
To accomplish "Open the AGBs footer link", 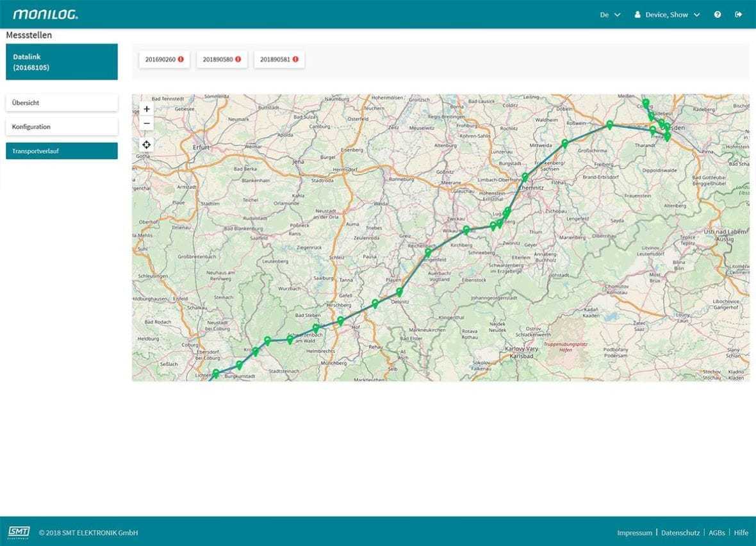I will click(717, 533).
